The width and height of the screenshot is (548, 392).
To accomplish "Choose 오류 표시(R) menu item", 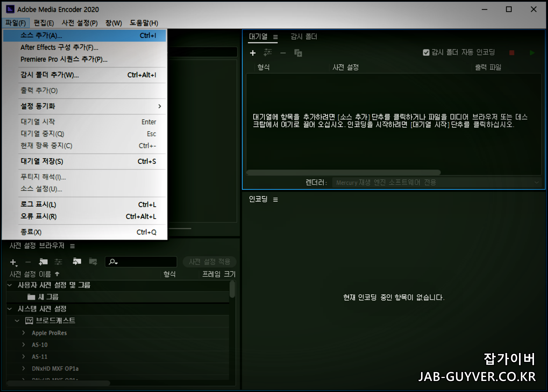I will tap(85, 217).
